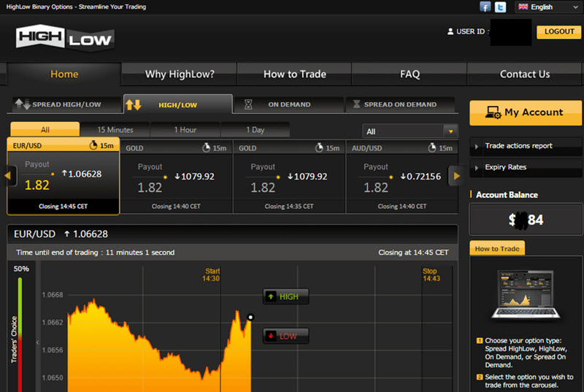584x392 pixels.
Task: Open the Twitter page icon
Action: (x=500, y=7)
